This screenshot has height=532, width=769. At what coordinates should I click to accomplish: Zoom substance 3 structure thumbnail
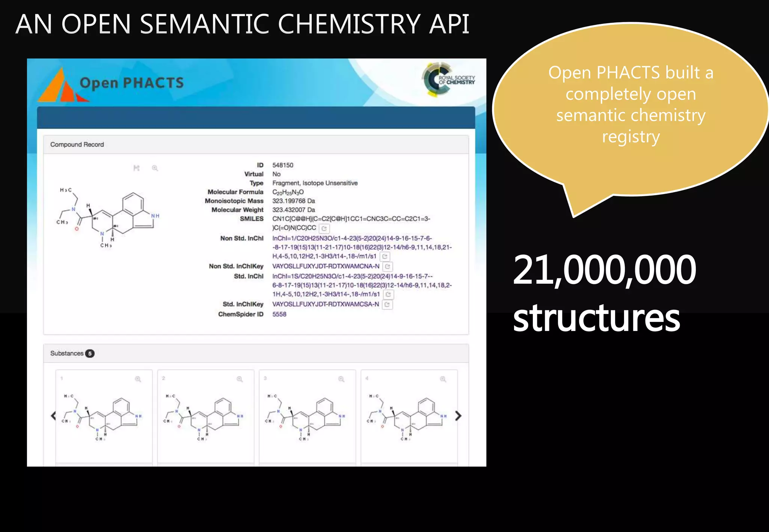tap(341, 379)
